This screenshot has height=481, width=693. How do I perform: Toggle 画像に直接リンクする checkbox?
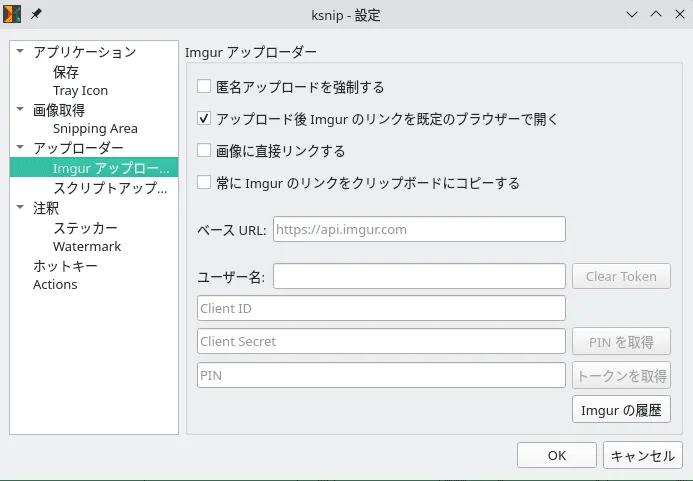pos(204,151)
